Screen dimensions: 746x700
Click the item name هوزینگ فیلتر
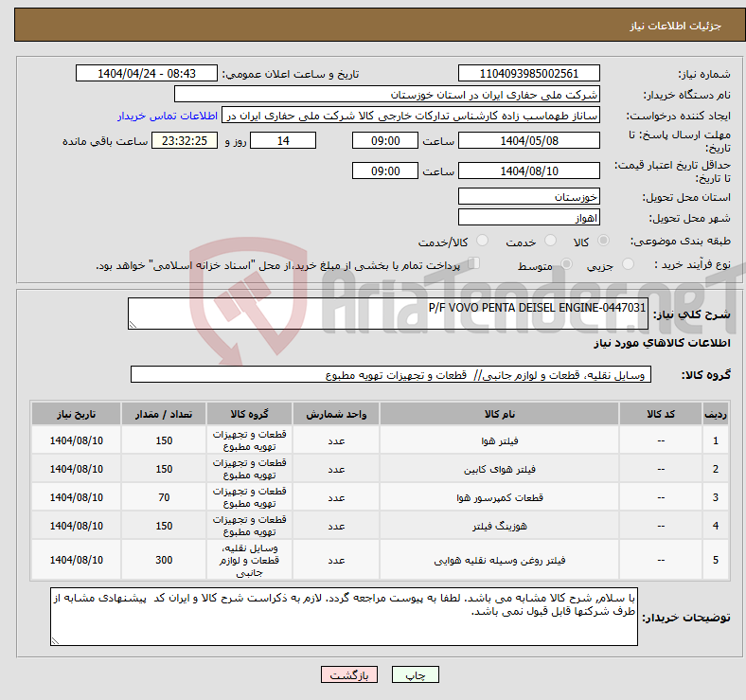(x=499, y=527)
